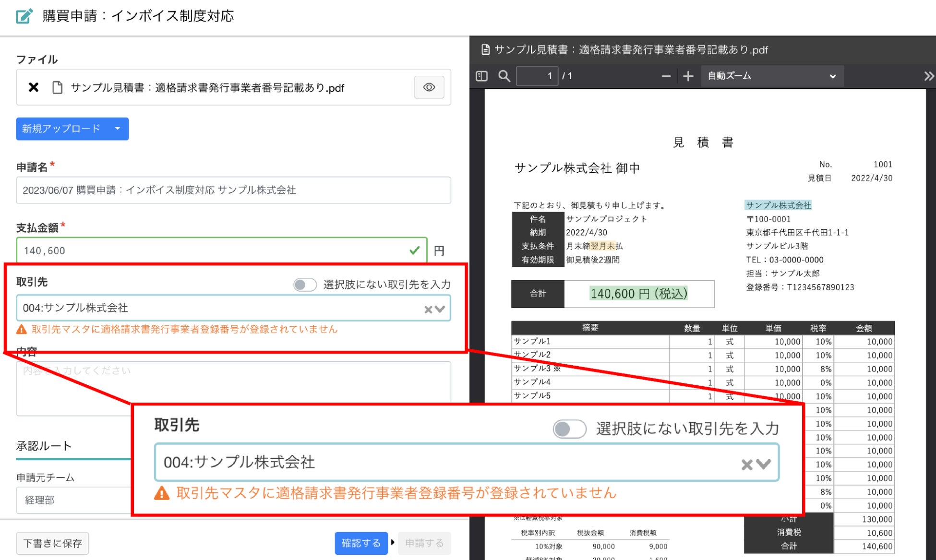Screen dimensions: 936x560
Task: Click the 申請名 input field
Action: 233,190
